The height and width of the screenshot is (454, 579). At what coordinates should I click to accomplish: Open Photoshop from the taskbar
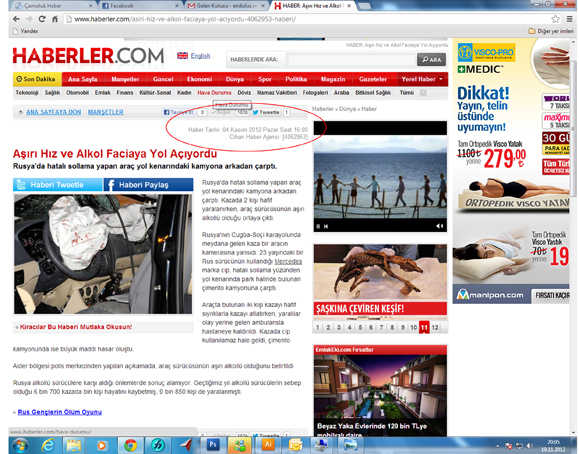213,445
